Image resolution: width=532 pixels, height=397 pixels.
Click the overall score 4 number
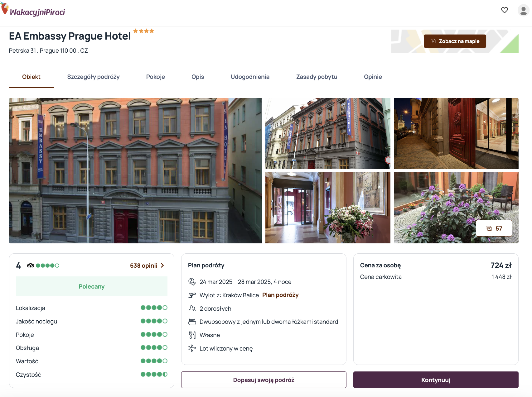pyautogui.click(x=19, y=265)
